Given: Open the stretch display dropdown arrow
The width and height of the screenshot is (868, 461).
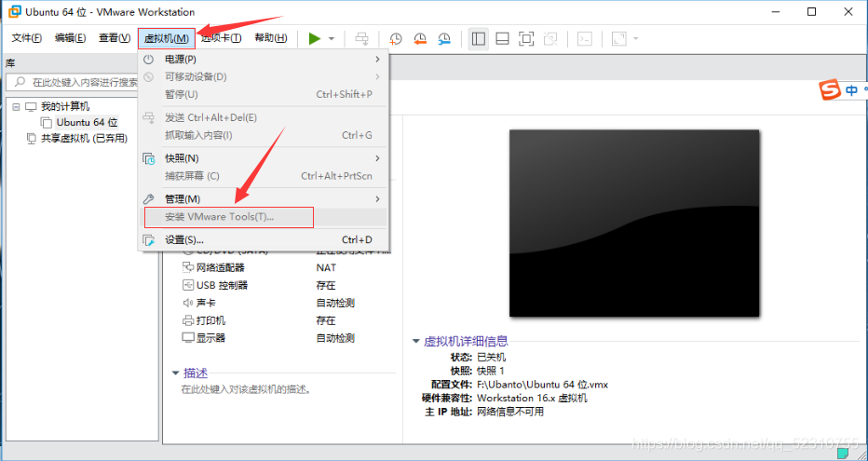Looking at the screenshot, I should click(x=635, y=39).
